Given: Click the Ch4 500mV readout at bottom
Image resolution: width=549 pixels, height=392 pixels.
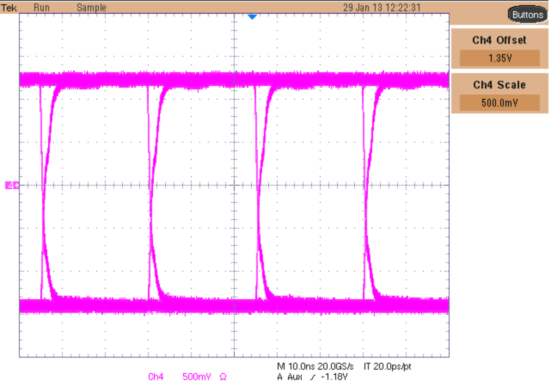Looking at the screenshot, I should pos(196,377).
